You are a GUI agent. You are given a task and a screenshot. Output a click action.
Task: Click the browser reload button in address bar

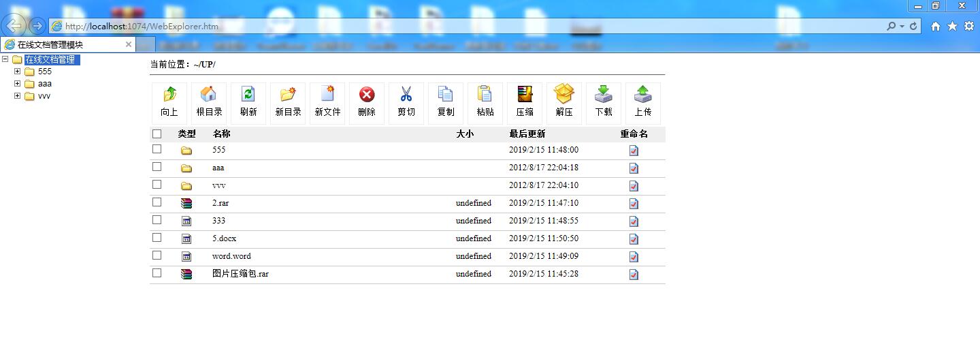coord(913,26)
